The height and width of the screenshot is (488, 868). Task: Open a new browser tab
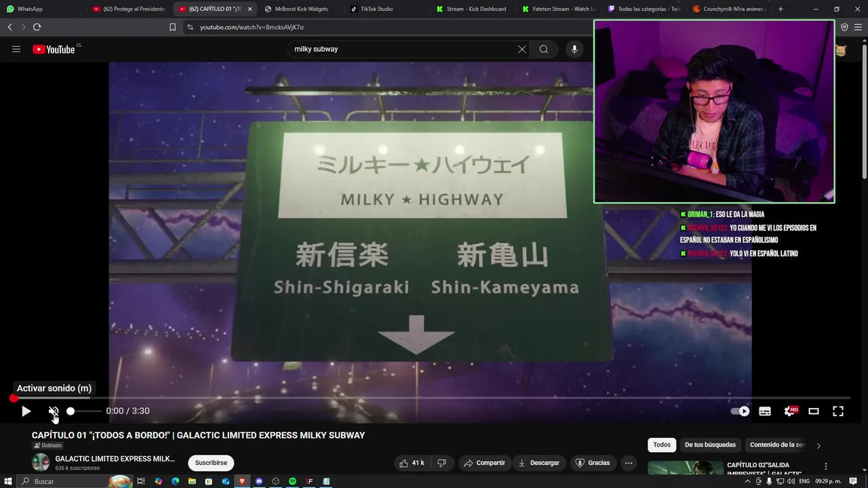click(x=781, y=9)
